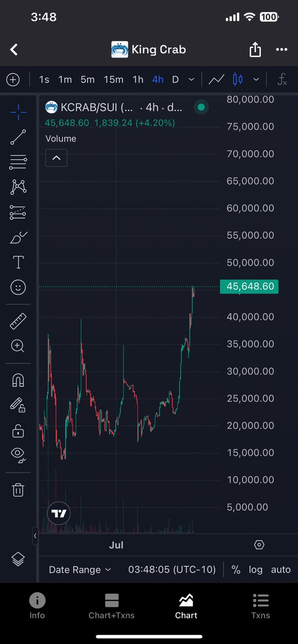Screen dimensions: 298x644
Task: Open the Info tab
Action: pyautogui.click(x=37, y=606)
